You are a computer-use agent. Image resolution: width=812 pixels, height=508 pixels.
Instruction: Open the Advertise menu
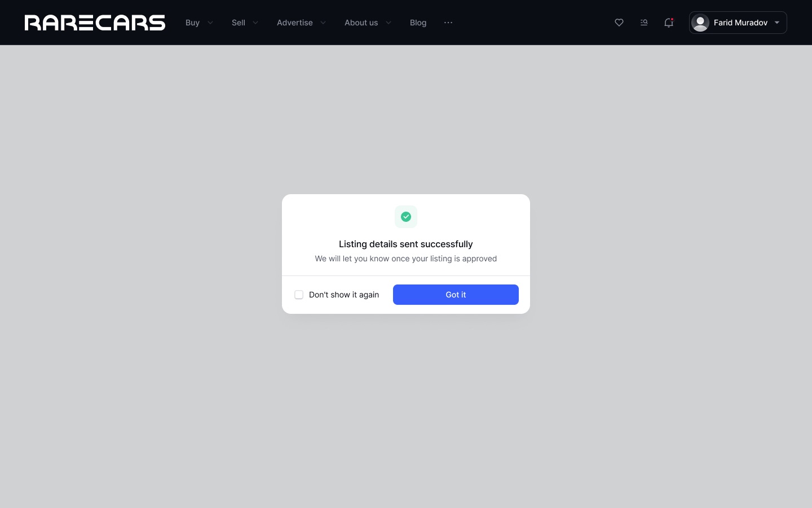point(295,23)
